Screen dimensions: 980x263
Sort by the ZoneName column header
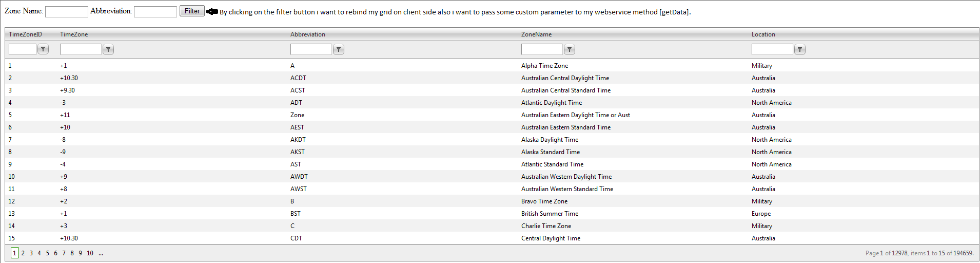coord(536,34)
